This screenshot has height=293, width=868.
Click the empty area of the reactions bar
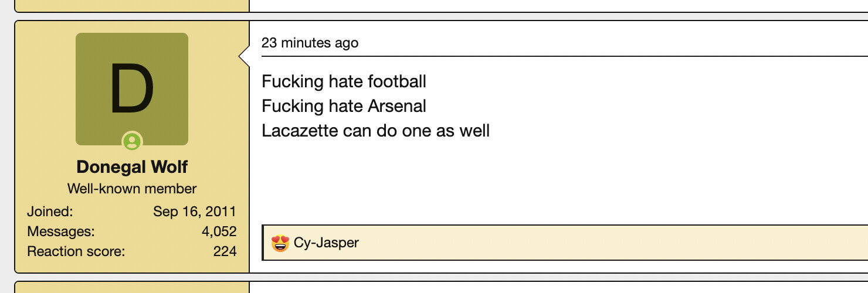610,243
